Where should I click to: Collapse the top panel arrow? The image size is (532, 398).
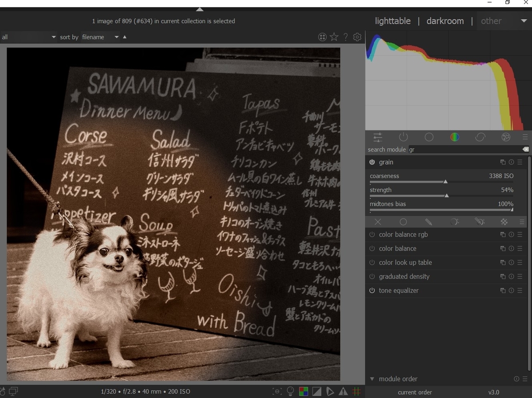199,9
